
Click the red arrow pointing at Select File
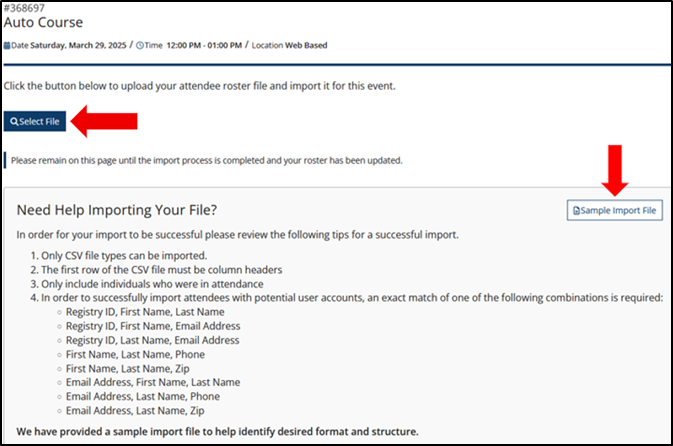[106, 122]
